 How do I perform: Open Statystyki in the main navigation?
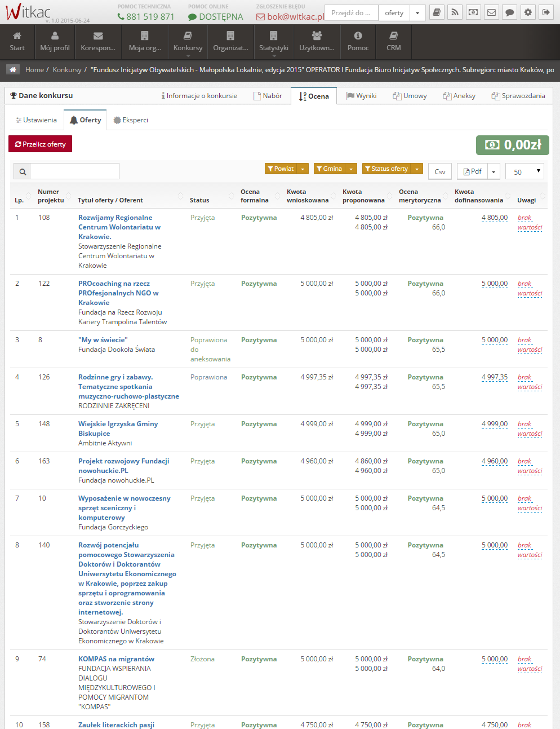274,42
